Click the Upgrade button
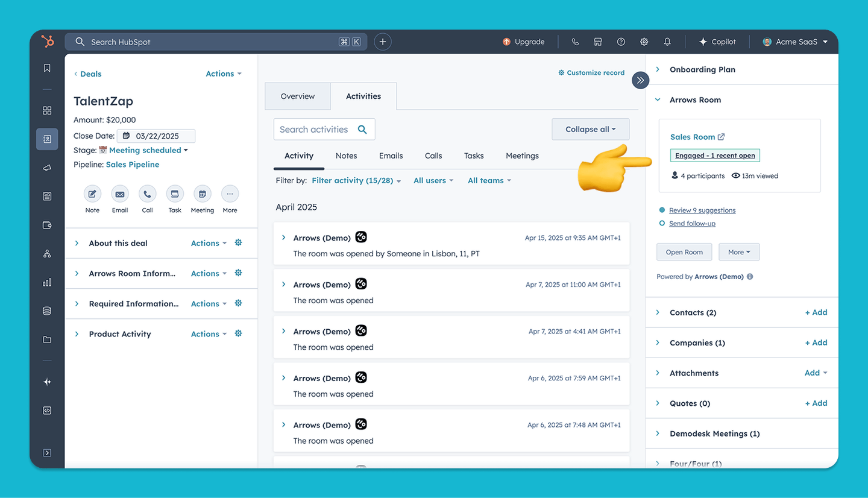The image size is (868, 498). 523,42
